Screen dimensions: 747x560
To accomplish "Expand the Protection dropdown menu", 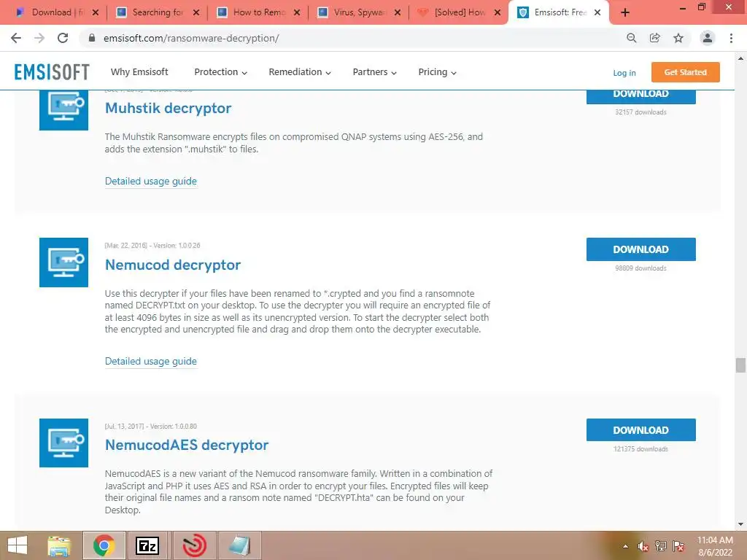I will 220,72.
